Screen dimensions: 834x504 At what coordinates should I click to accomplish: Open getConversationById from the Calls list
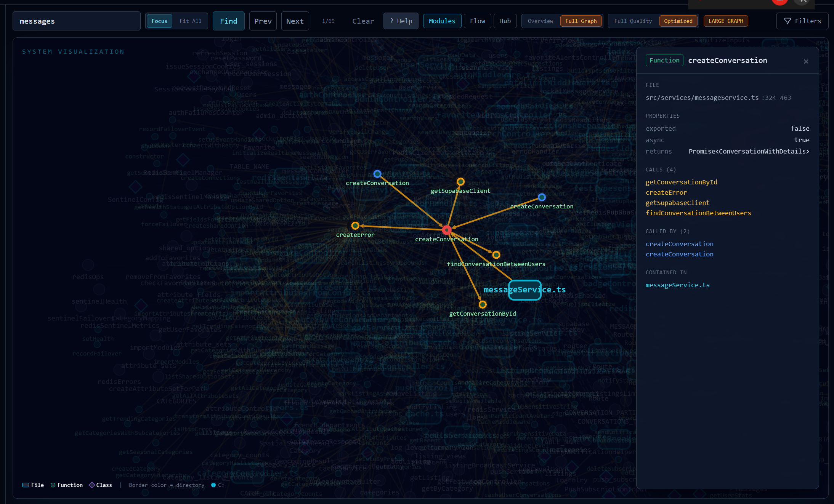[x=681, y=182]
